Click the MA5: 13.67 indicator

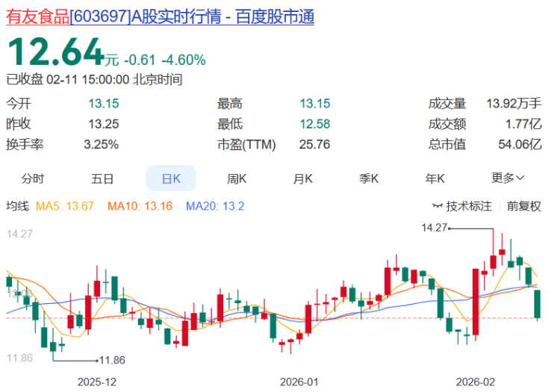[65, 206]
